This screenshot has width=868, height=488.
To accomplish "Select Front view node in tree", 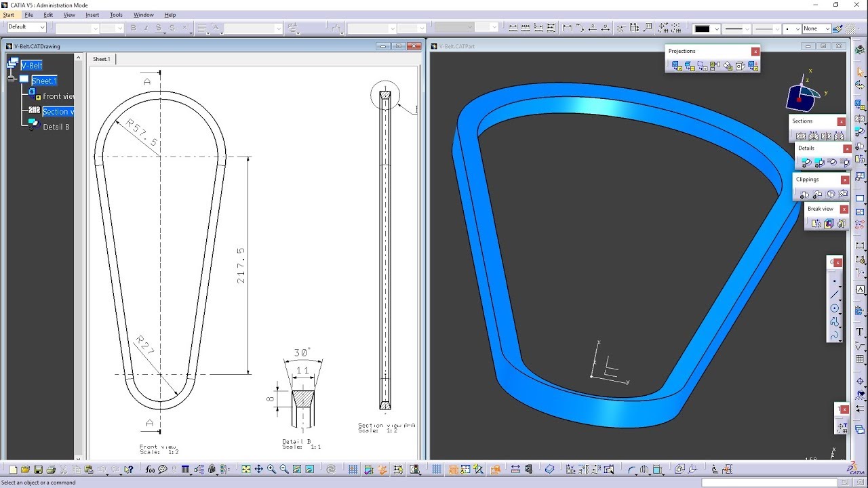I will click(58, 96).
